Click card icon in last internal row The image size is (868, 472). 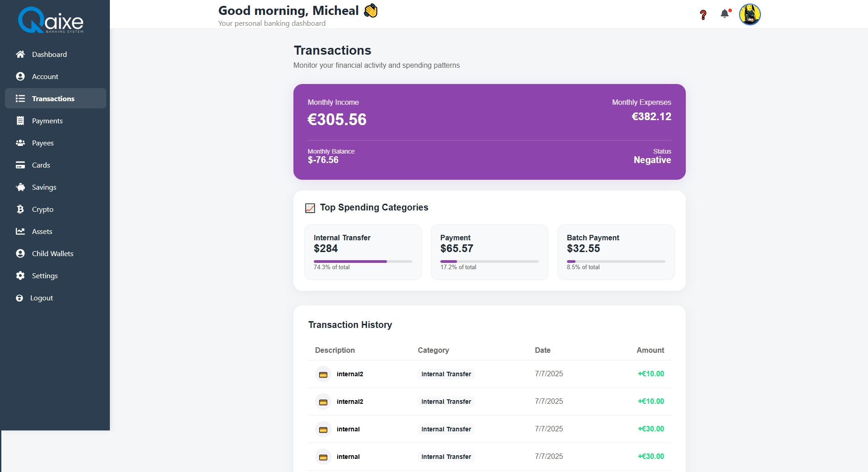click(323, 457)
